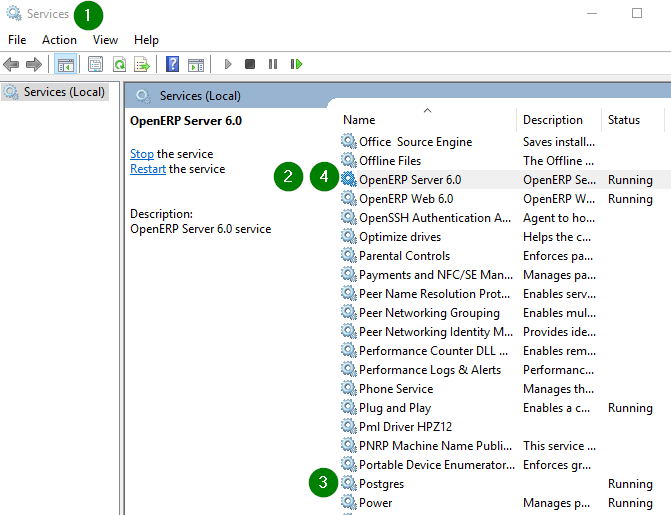Click the Back arrow toolbar icon
671x515 pixels.
coord(12,64)
